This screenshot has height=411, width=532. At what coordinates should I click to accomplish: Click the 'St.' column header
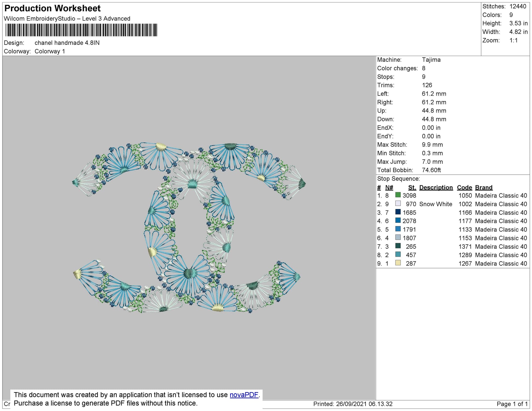pyautogui.click(x=412, y=187)
